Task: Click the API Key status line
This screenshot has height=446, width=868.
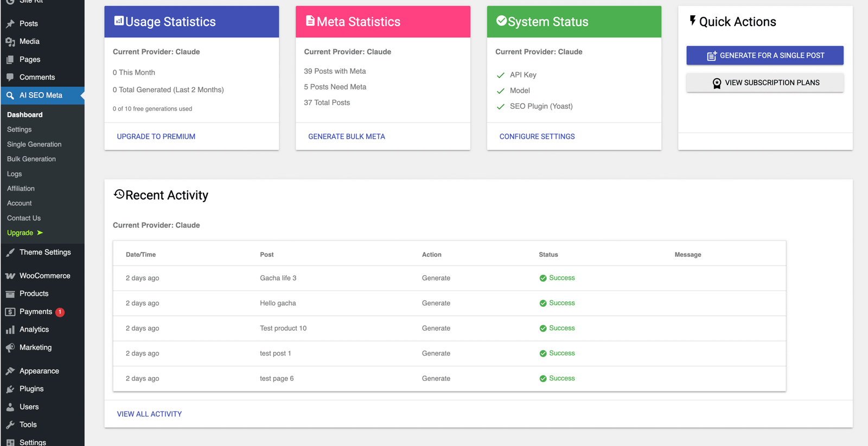Action: [517, 75]
